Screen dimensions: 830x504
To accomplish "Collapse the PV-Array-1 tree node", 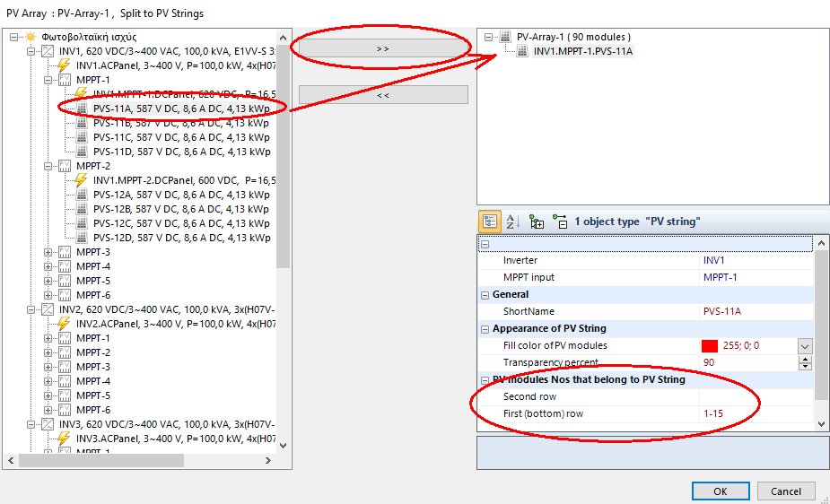I will click(489, 37).
